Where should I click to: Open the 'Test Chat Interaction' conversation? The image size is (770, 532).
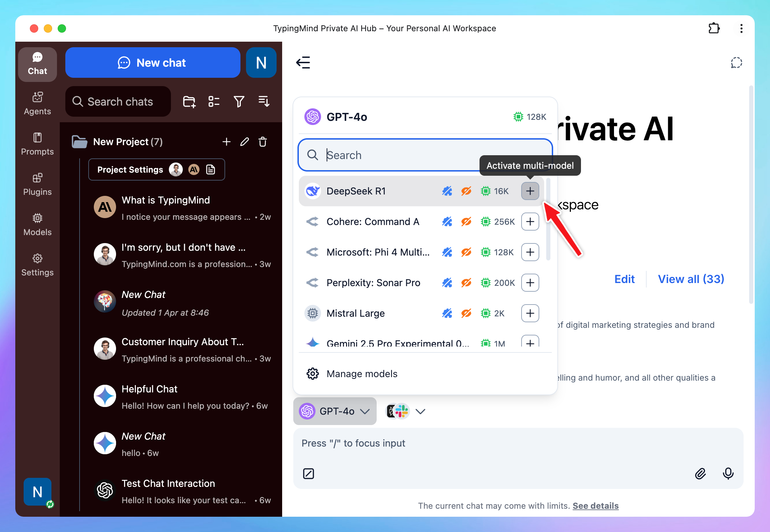(x=182, y=491)
